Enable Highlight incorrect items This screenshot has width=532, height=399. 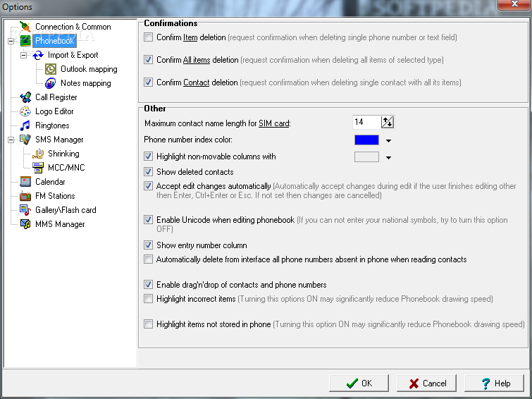[x=148, y=299]
